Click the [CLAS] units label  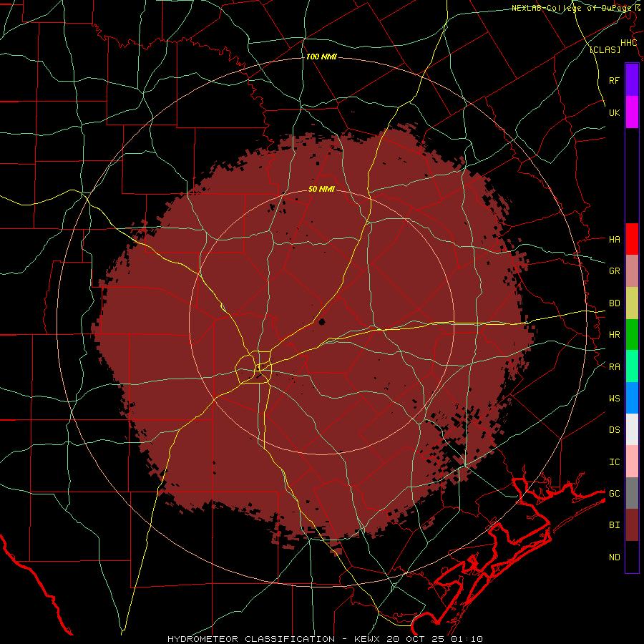coord(605,50)
